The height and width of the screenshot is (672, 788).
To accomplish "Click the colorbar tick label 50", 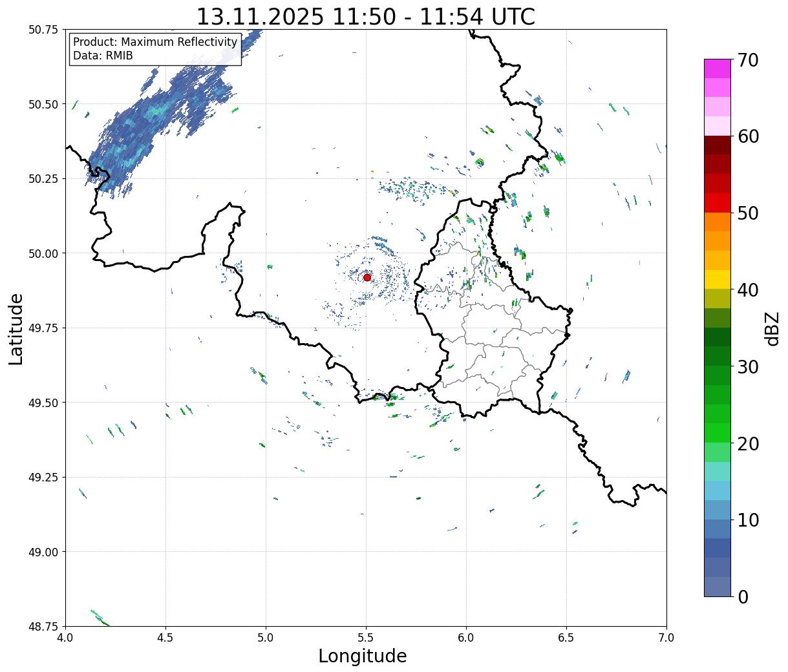I will click(747, 213).
